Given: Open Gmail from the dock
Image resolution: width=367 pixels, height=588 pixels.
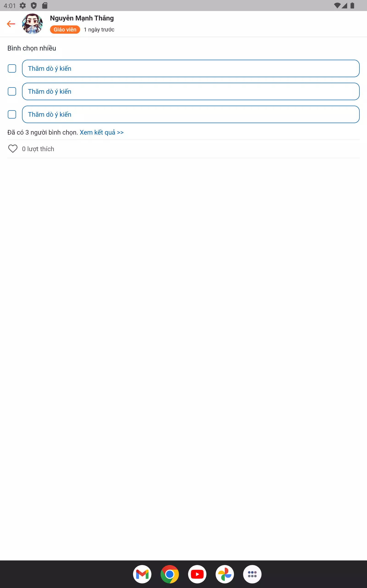Looking at the screenshot, I should point(142,574).
